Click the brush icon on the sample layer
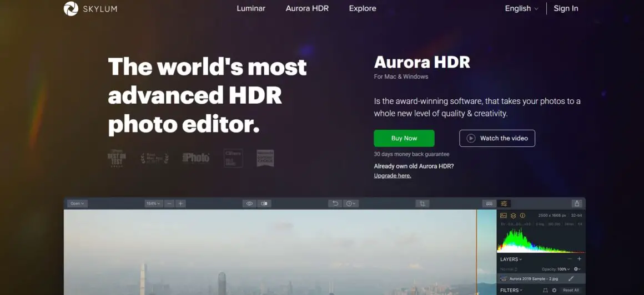Image resolution: width=644 pixels, height=295 pixels. click(x=571, y=278)
